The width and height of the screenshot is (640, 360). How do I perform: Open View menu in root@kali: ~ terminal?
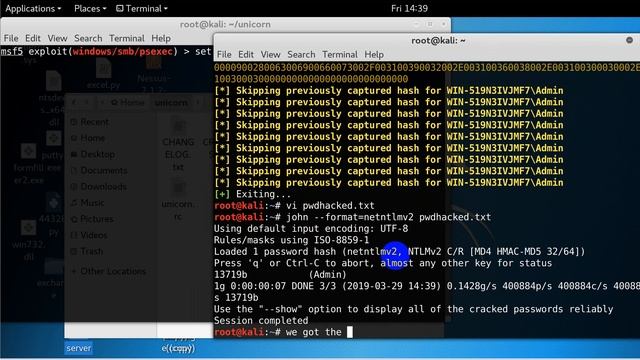tap(270, 54)
